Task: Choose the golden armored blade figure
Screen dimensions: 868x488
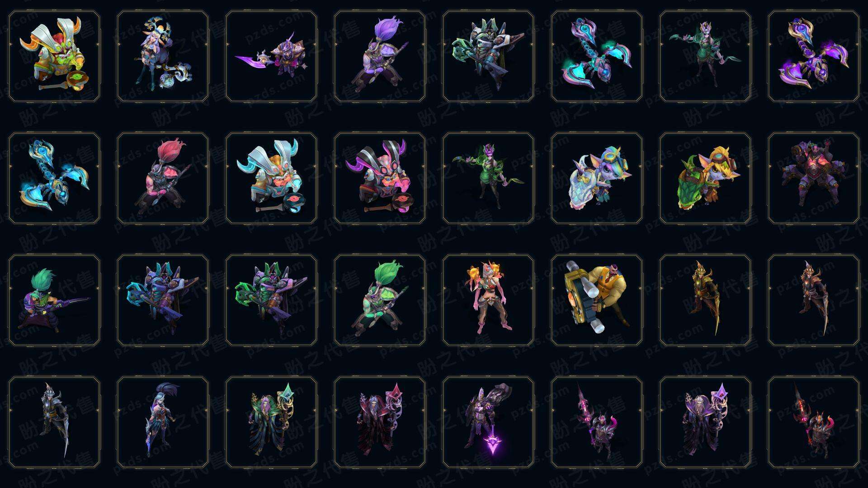Action: tap(705, 300)
